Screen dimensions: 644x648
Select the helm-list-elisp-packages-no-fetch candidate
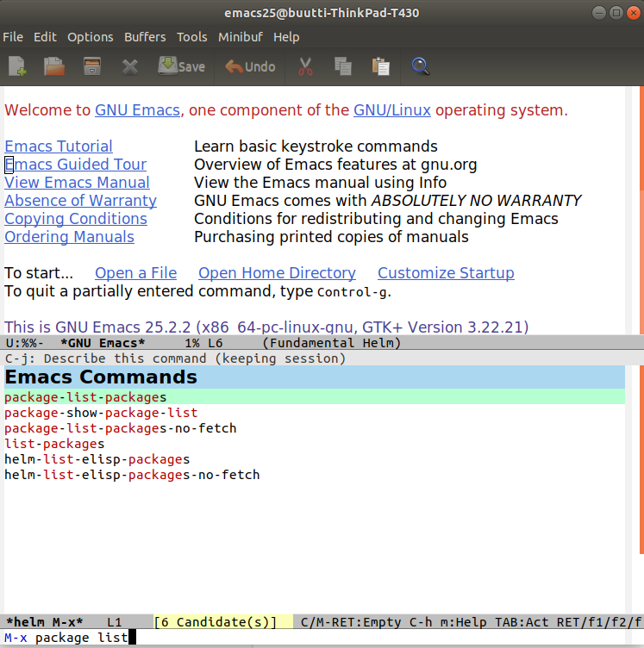[x=132, y=475]
